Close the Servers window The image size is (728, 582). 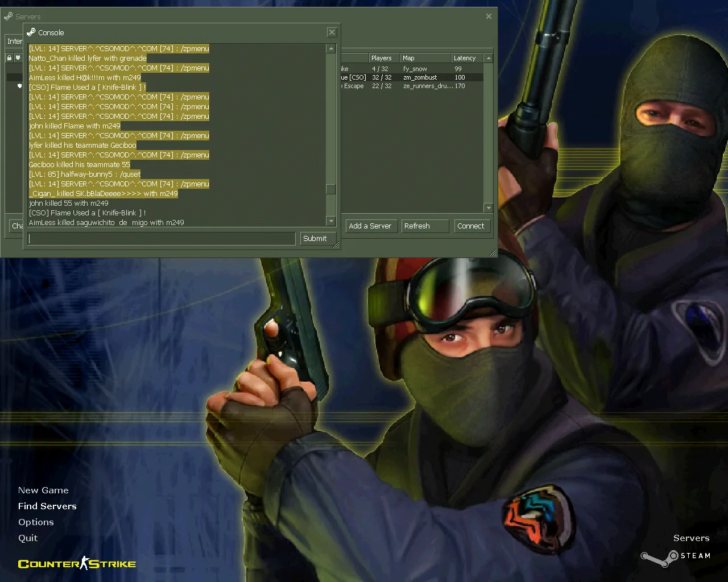[x=489, y=16]
